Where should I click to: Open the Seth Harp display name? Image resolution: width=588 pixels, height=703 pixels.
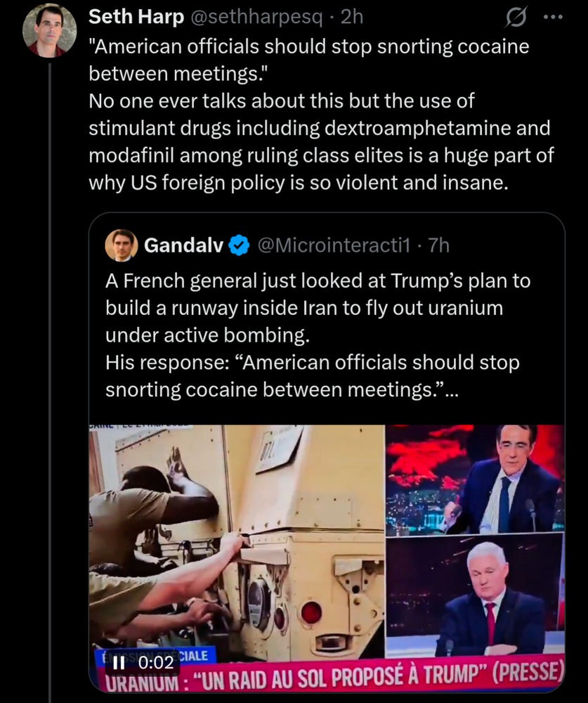click(133, 18)
